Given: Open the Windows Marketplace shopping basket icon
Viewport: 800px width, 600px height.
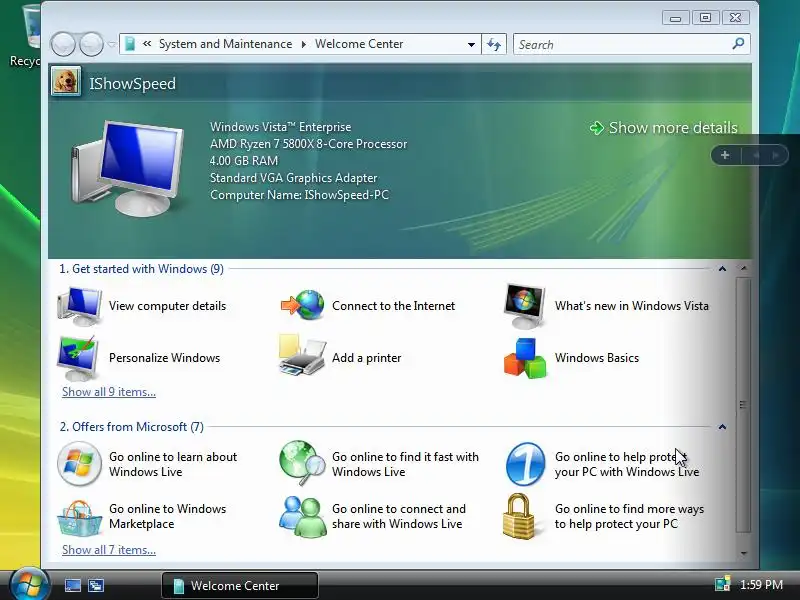Looking at the screenshot, I should [79, 518].
